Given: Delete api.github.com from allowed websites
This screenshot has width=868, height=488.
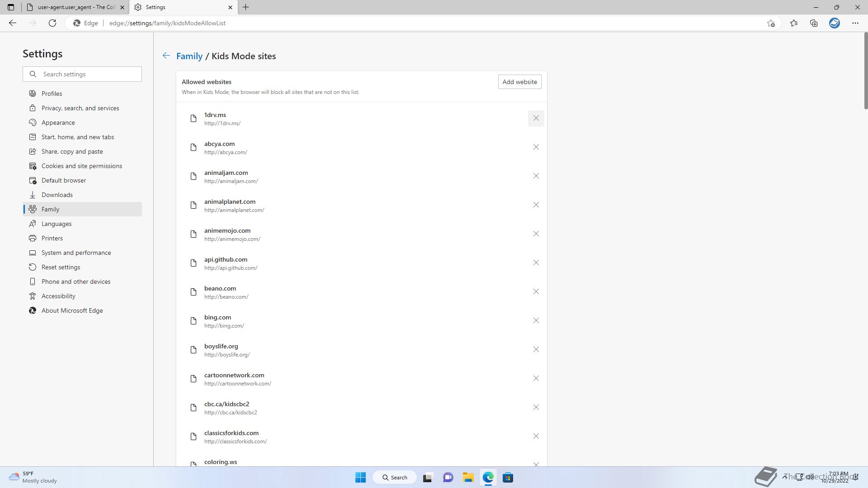Looking at the screenshot, I should pyautogui.click(x=536, y=263).
